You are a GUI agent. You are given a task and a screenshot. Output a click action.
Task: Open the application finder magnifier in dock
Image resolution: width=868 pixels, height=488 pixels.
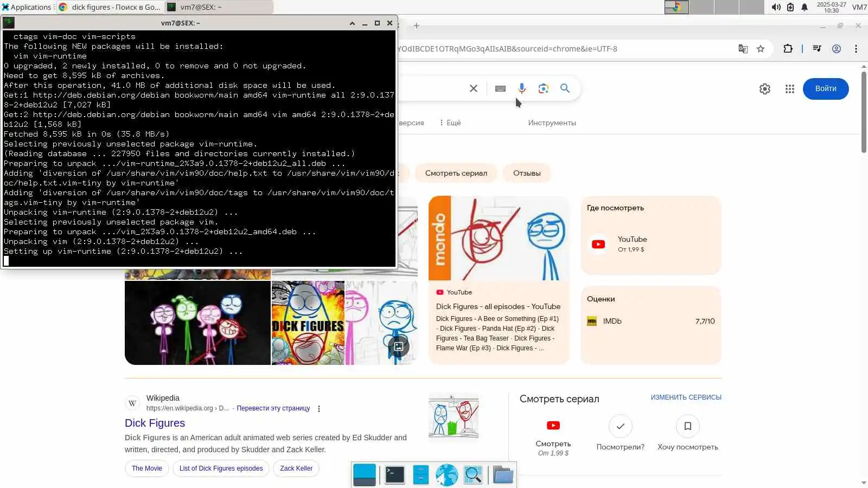(473, 475)
